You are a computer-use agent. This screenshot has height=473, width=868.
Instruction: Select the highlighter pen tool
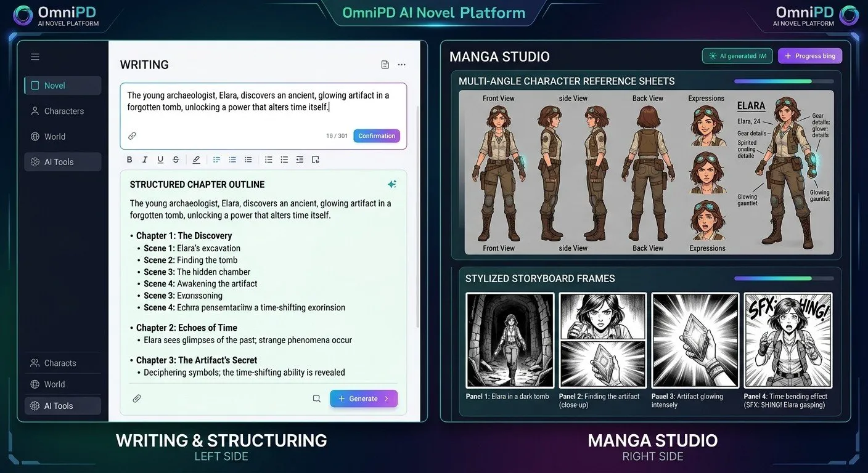[x=196, y=160]
